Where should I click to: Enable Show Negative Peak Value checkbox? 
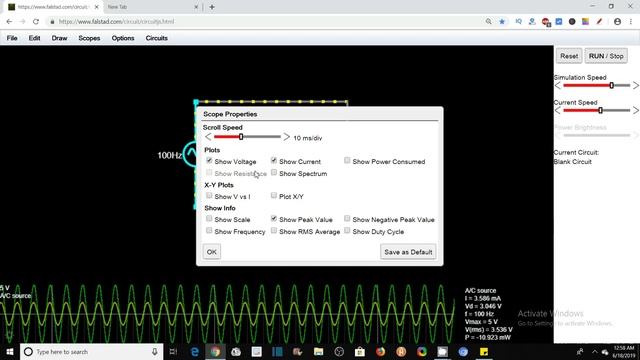pos(347,218)
